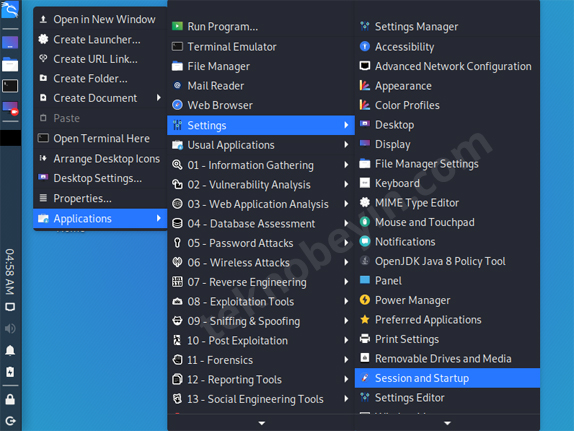This screenshot has height=431, width=574.
Task: Select Create Launcher... entry
Action: [x=100, y=39]
